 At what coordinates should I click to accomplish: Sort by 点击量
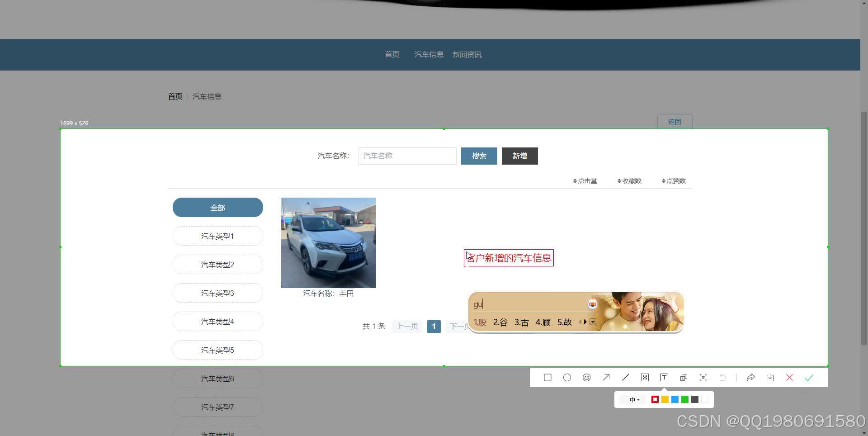[x=585, y=181]
